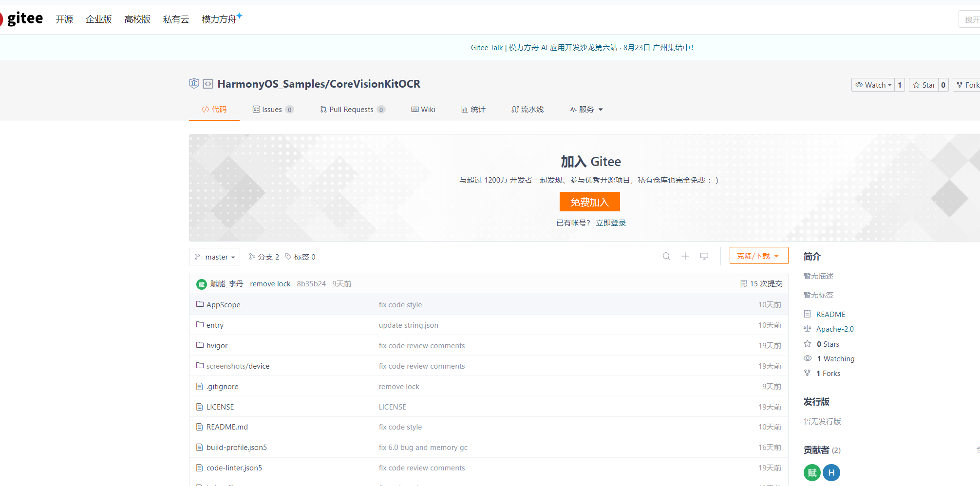Image resolution: width=980 pixels, height=486 pixels.
Task: Open commit 'update string.json' on entry row
Action: coord(408,325)
